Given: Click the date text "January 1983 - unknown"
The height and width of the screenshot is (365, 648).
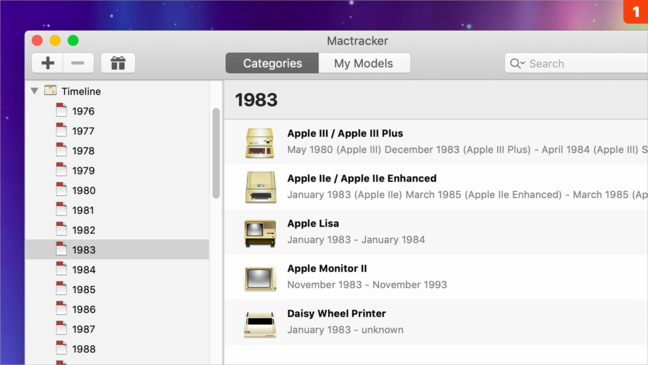Looking at the screenshot, I should coord(345,330).
